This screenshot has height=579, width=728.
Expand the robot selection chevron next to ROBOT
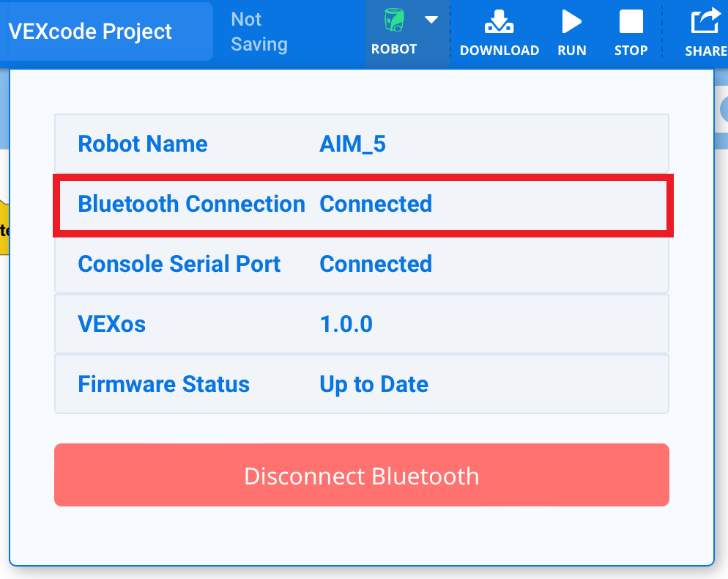(431, 21)
